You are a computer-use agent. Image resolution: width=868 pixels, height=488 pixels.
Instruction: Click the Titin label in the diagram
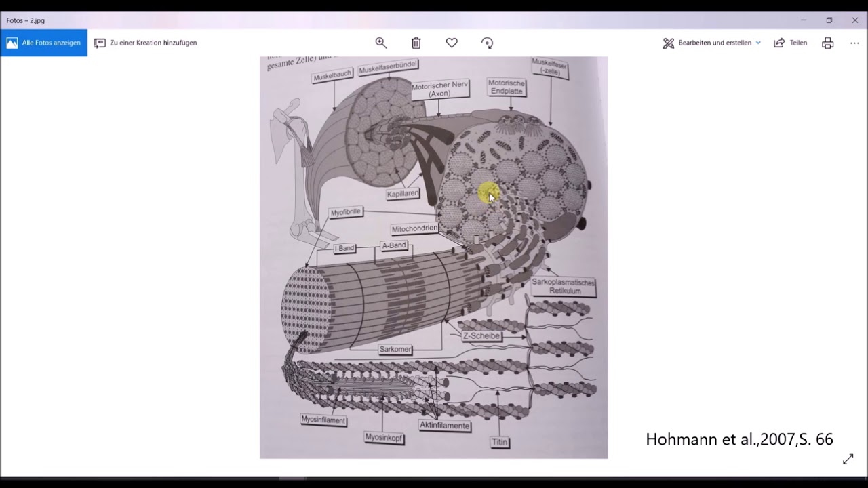tap(499, 442)
